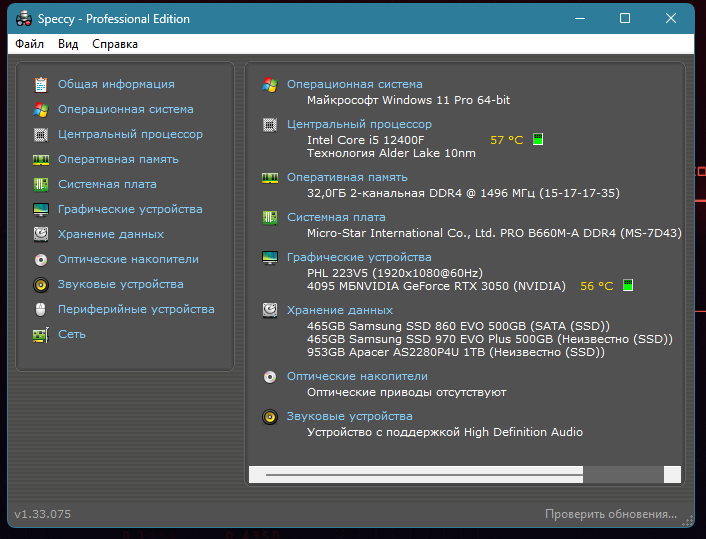706x539 pixels.
Task: Select Центральный процессор in the sidebar
Action: 130,134
